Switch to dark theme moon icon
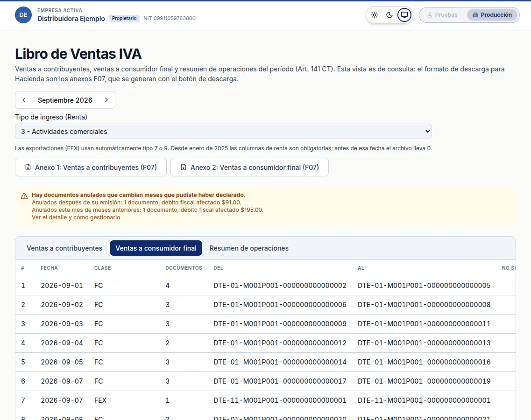The image size is (531, 420). [389, 15]
